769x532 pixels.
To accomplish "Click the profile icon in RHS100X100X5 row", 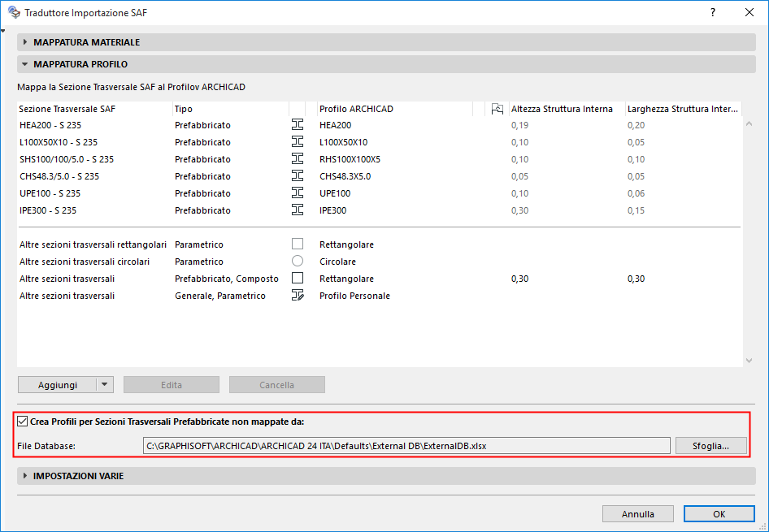I will (298, 159).
